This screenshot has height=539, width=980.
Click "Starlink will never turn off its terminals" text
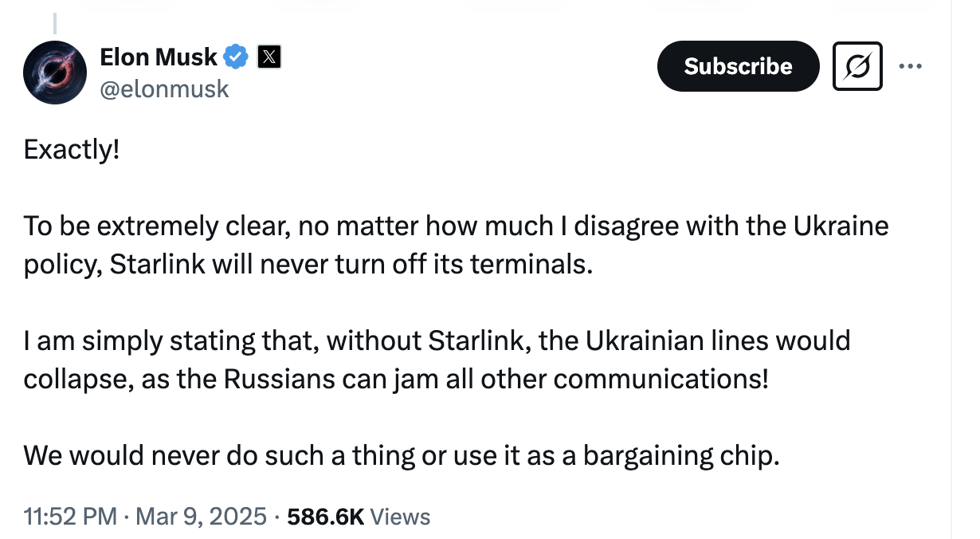click(351, 264)
